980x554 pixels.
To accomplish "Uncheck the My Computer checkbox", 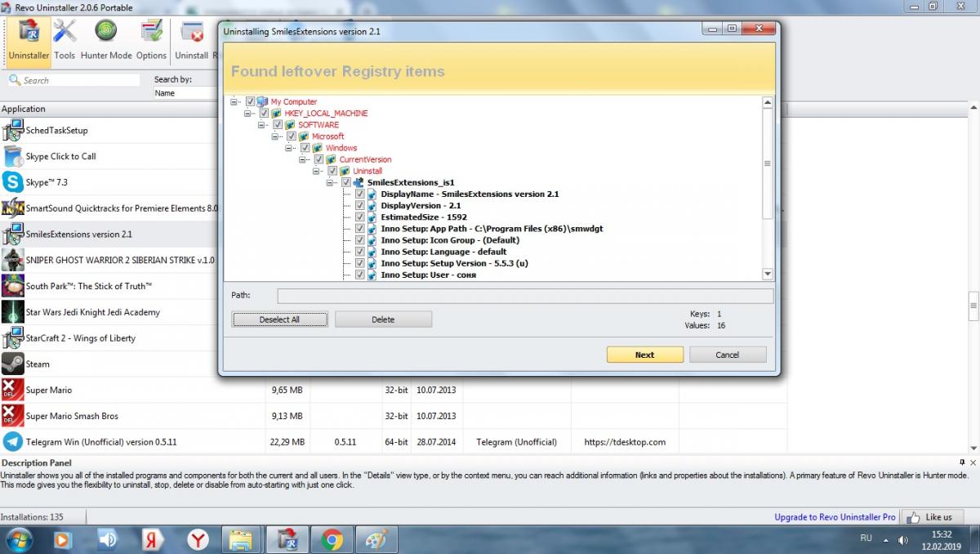I will (x=251, y=102).
